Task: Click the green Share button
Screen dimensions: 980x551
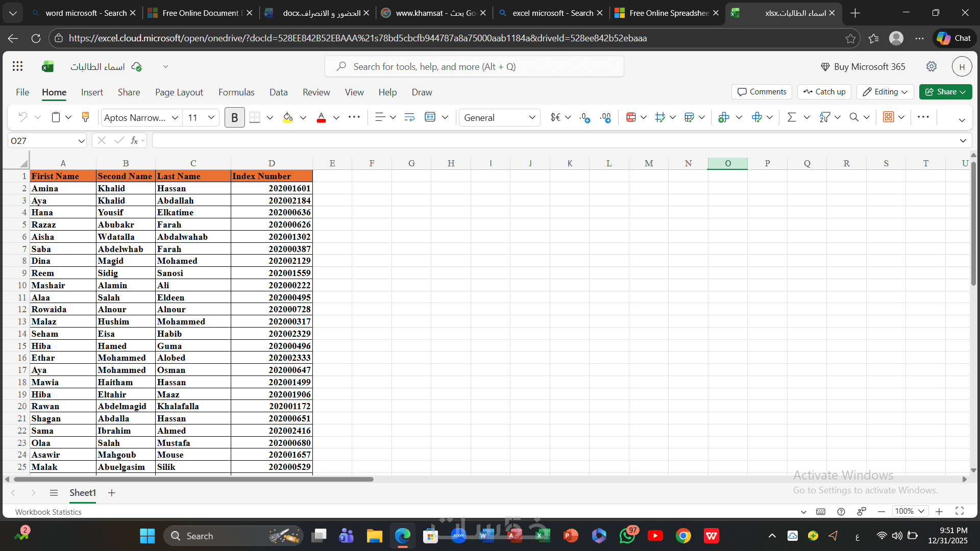Action: coord(945,92)
